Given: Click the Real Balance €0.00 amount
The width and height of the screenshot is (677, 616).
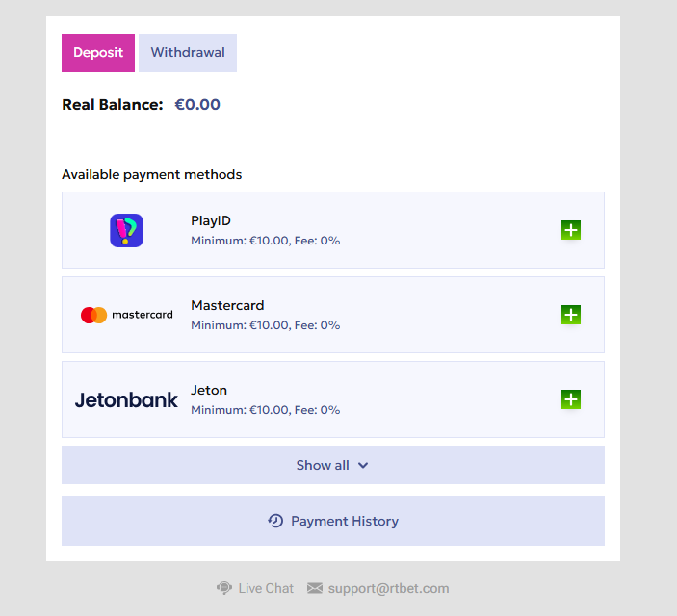Looking at the screenshot, I should point(197,105).
